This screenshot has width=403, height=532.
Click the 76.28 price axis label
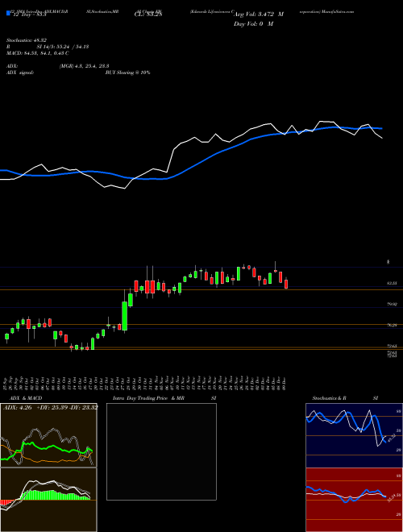(x=393, y=325)
